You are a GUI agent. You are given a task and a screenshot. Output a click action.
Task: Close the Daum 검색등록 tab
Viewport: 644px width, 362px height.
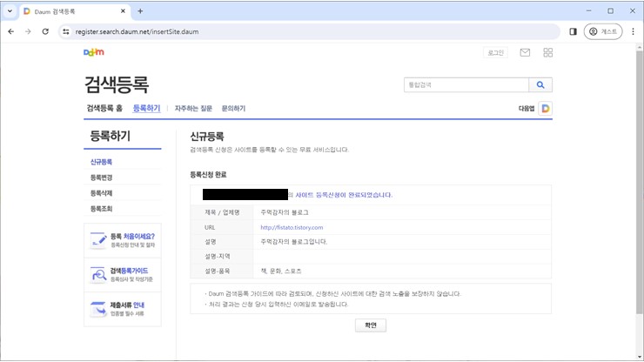[x=123, y=11]
